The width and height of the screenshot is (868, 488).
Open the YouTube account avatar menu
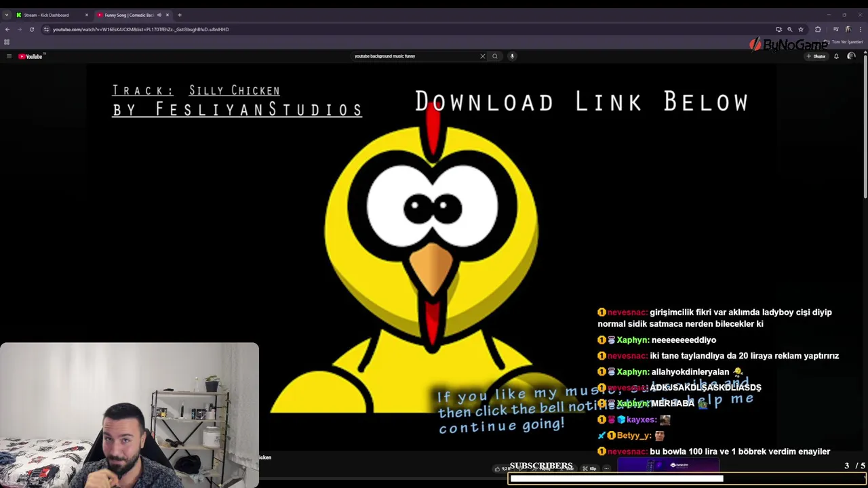click(x=852, y=56)
